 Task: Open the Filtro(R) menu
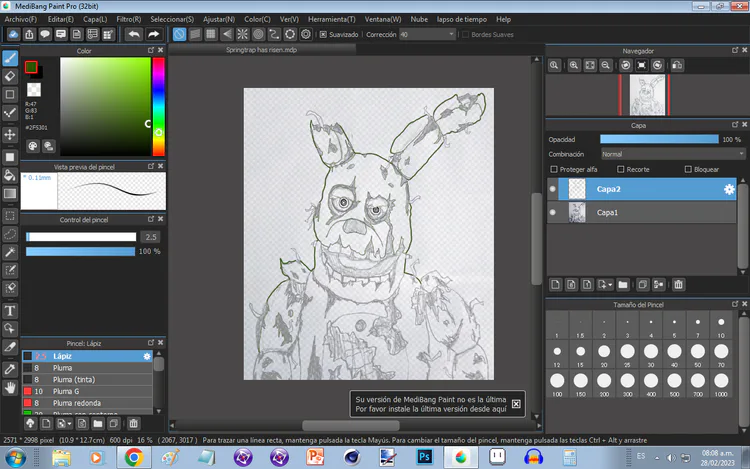pos(129,19)
